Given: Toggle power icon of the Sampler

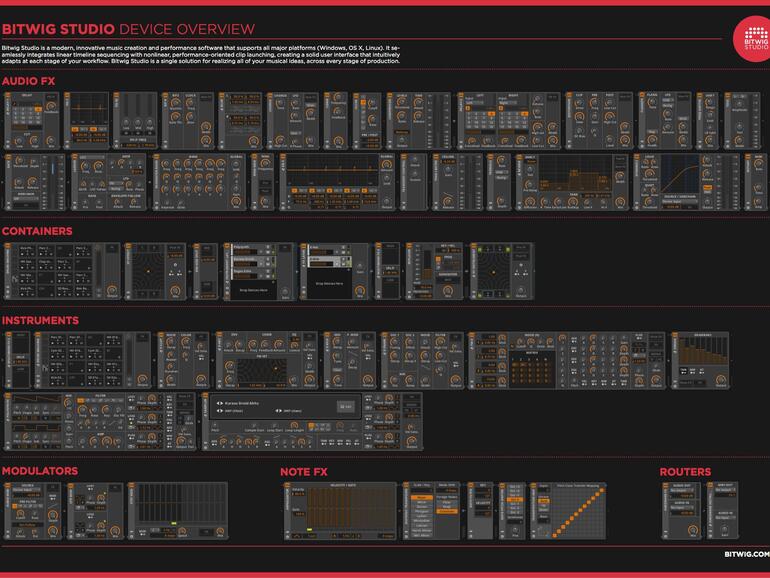Looking at the screenshot, I should tap(206, 396).
